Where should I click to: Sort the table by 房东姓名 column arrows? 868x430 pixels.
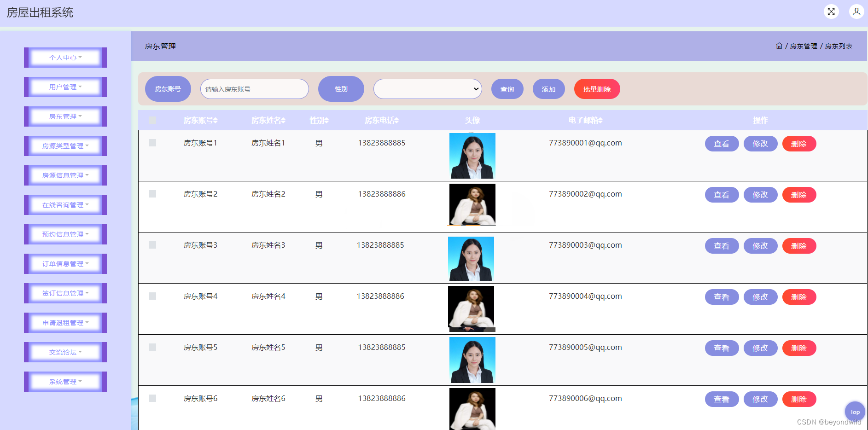[x=283, y=120]
